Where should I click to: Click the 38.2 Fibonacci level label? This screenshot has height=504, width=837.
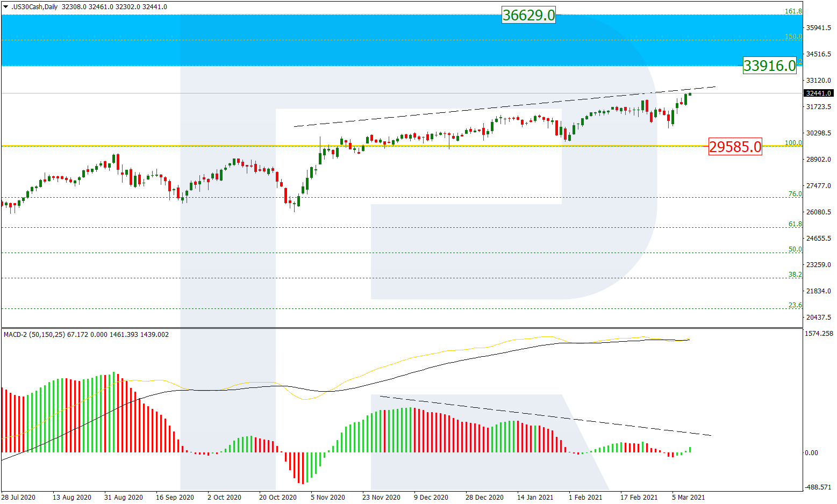coord(795,275)
